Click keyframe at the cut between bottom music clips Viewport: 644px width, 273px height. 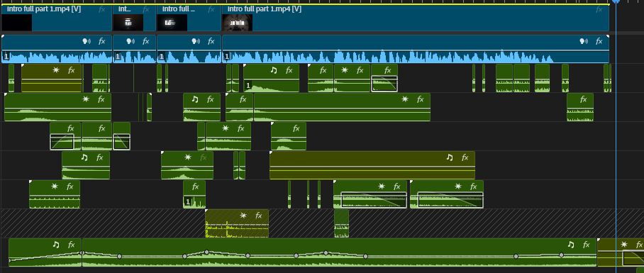pos(82,253)
